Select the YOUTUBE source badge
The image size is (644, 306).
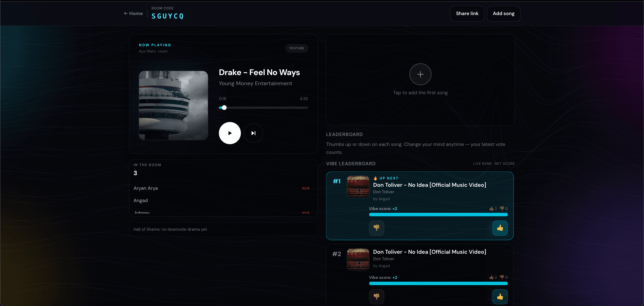[x=297, y=48]
